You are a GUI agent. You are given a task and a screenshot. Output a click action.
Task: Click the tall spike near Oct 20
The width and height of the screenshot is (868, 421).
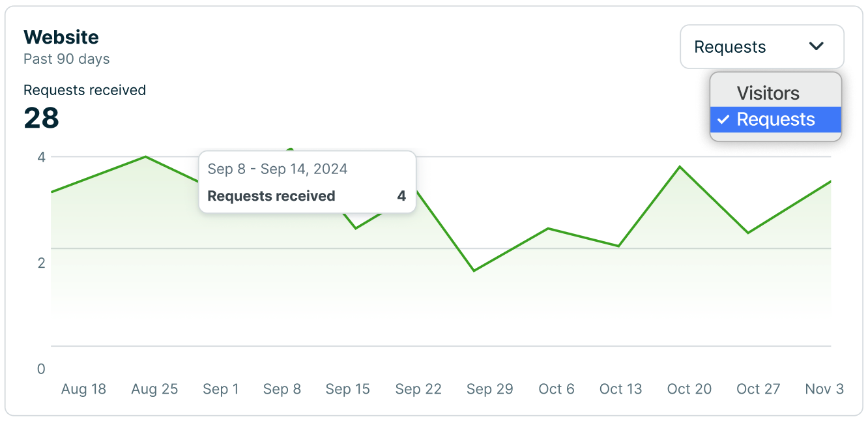679,166
